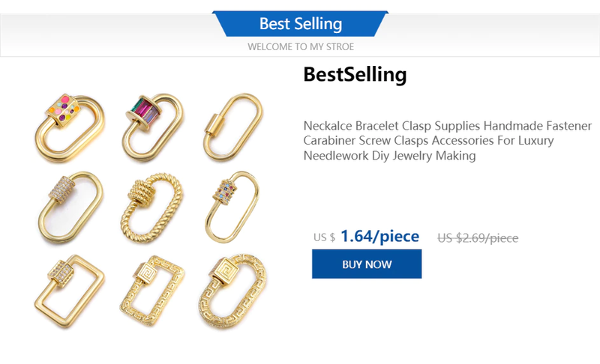
Task: Click the blue 1.64/piece price
Action: (379, 237)
